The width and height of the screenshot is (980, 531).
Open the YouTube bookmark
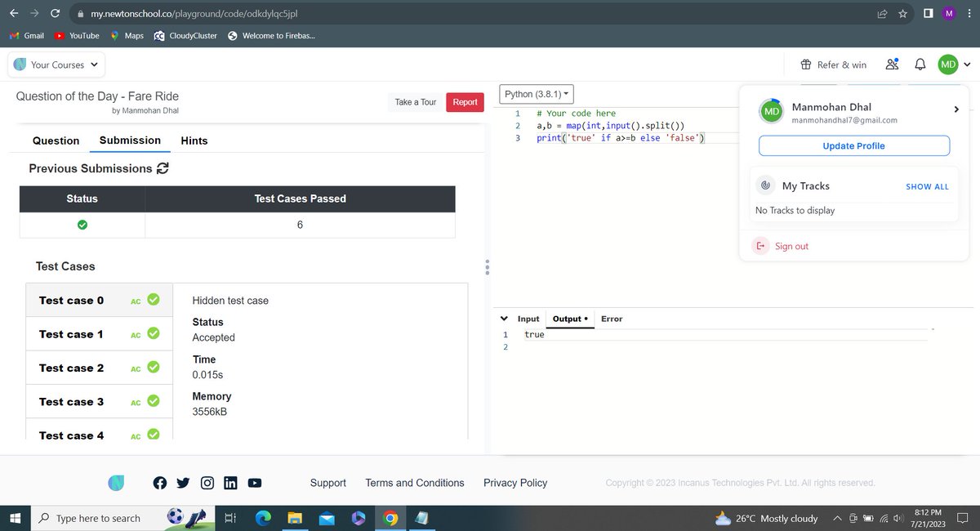(77, 36)
